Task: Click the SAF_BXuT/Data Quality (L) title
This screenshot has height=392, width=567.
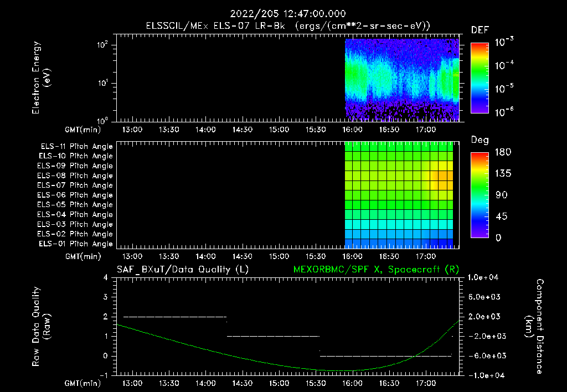Action: point(183,270)
